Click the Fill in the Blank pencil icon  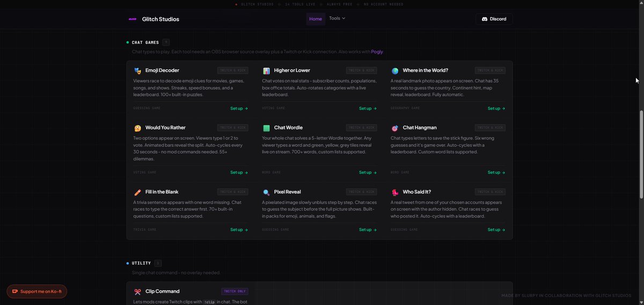click(137, 192)
